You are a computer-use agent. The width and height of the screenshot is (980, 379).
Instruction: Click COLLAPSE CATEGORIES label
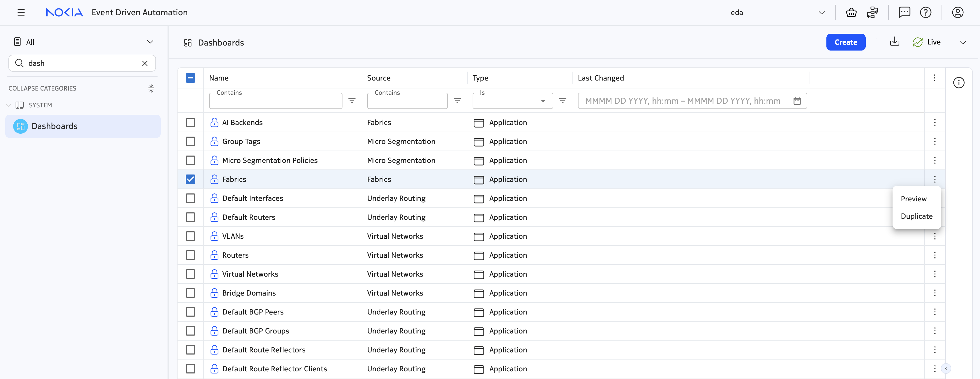(42, 88)
